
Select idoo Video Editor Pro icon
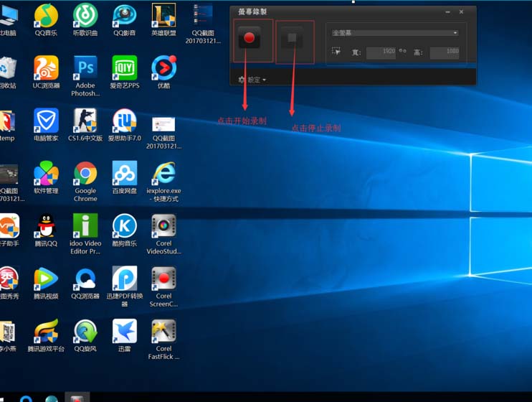click(85, 235)
